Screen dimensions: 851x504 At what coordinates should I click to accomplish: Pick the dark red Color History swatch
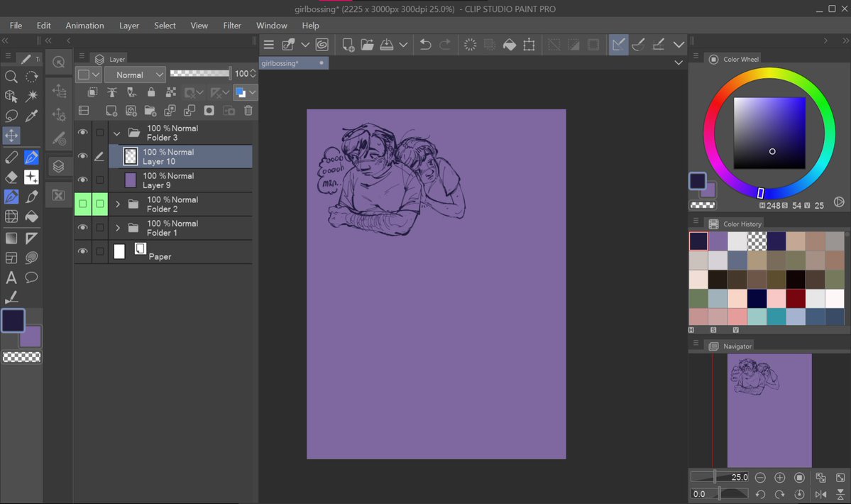pos(796,298)
